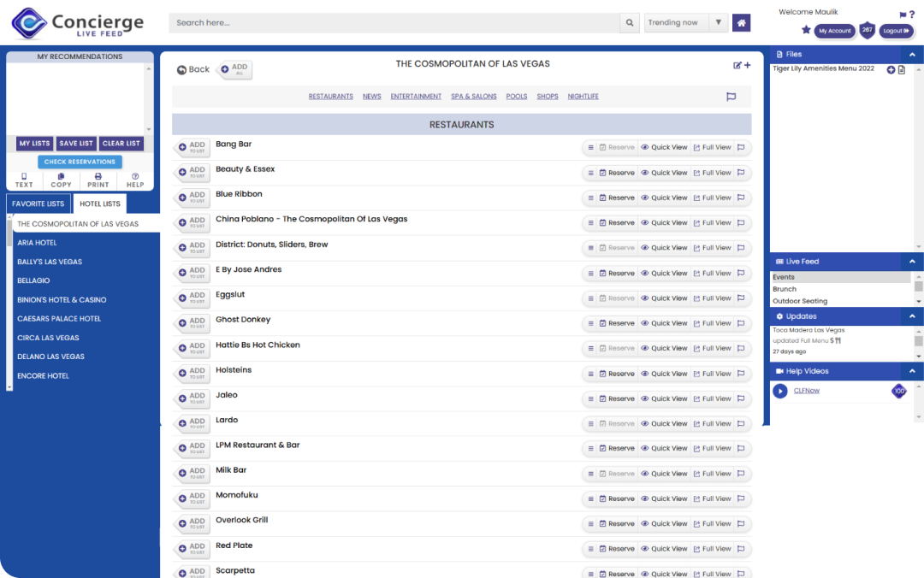924x578 pixels.
Task: Select Events in Live Feed list
Action: [x=841, y=277]
